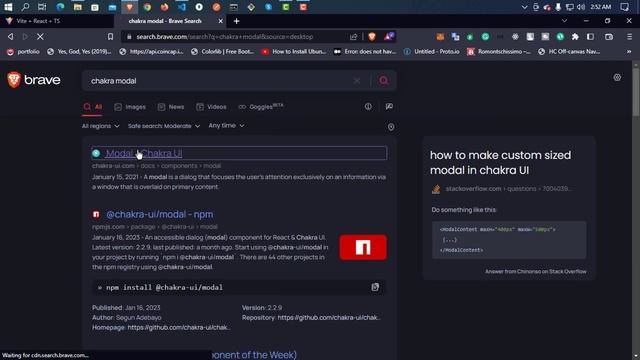This screenshot has width=640, height=360.
Task: Open the How to Install Ubuntu bookmark
Action: [294, 51]
